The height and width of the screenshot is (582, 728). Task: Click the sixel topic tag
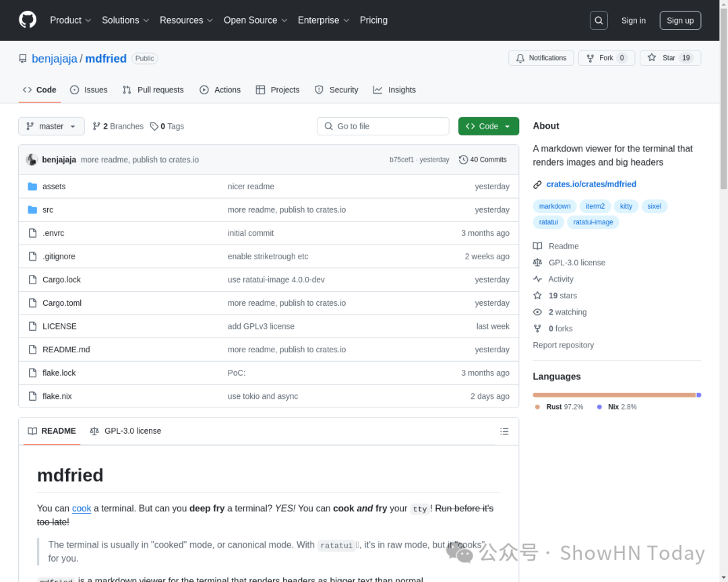point(654,206)
